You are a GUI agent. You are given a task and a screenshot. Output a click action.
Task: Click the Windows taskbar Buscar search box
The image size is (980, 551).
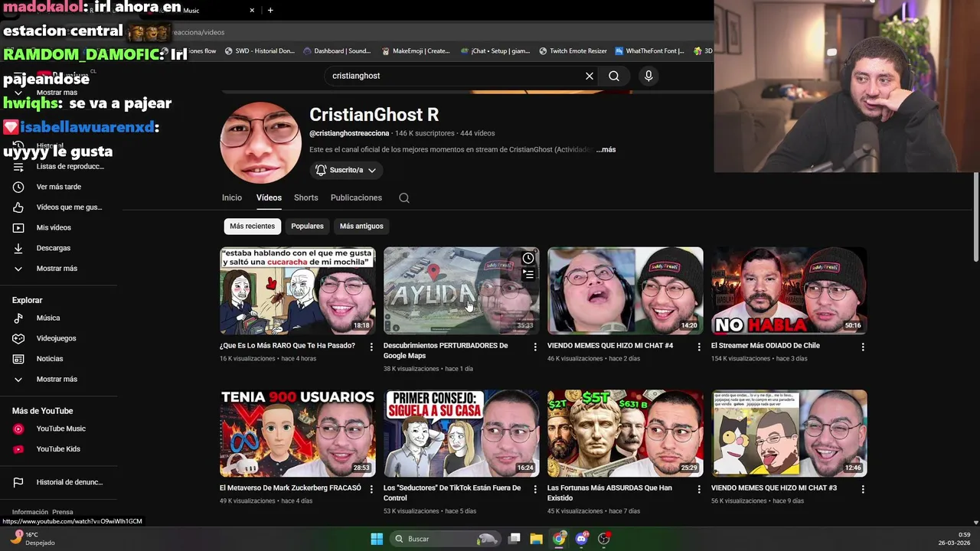444,539
